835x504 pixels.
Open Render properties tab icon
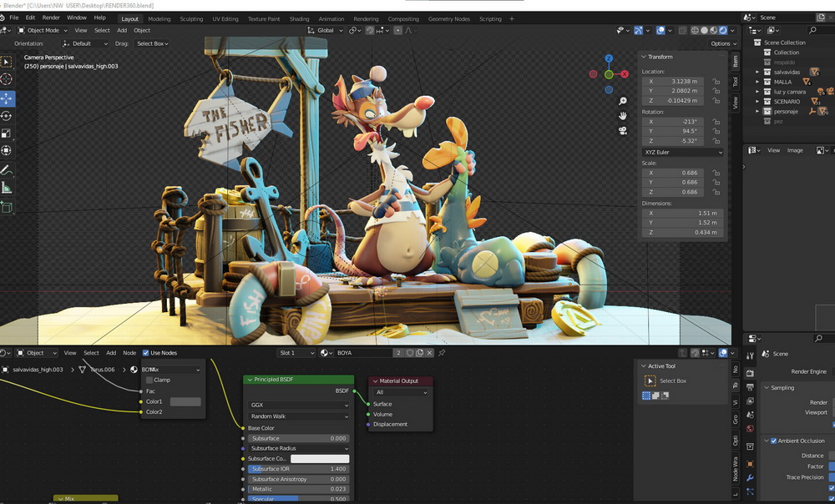point(751,372)
